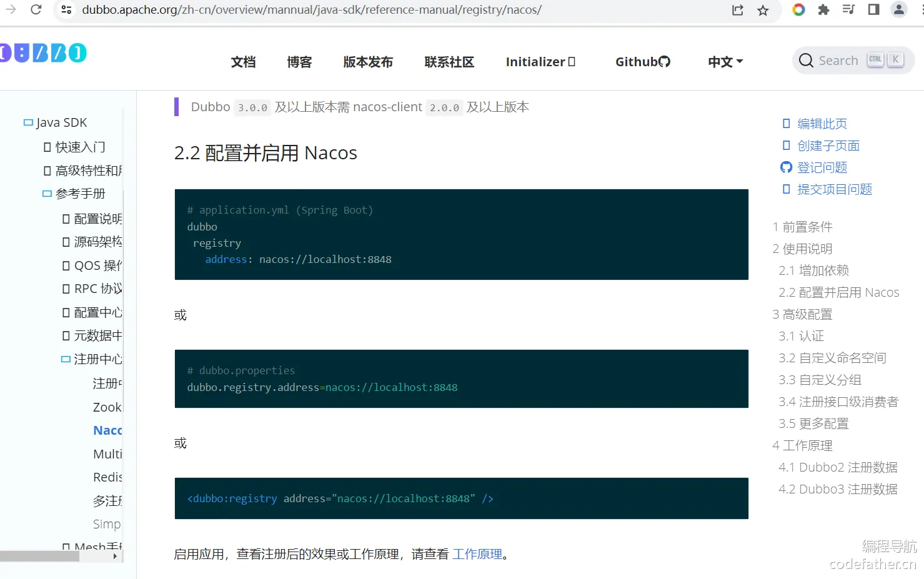Click the icon beside 提交项目问题
The width and height of the screenshot is (924, 579).
coord(787,189)
